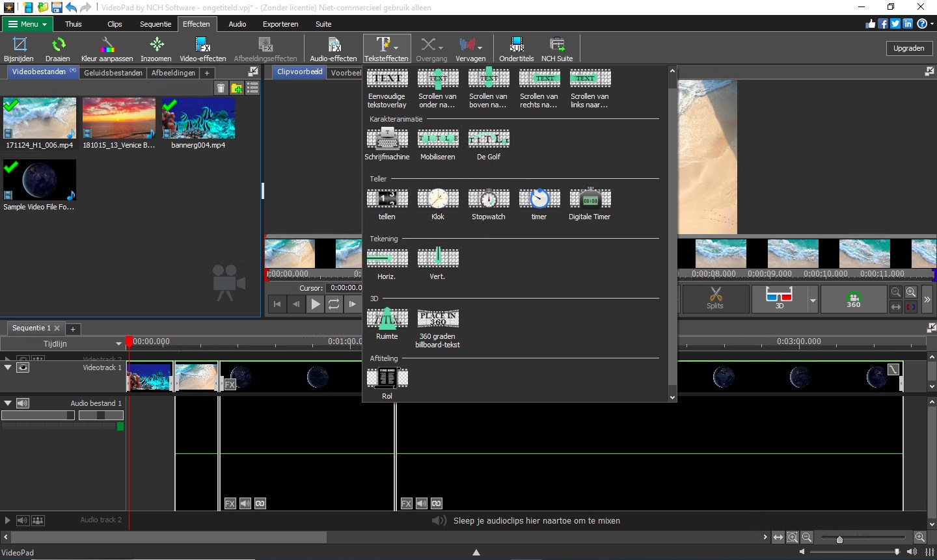Open the Video-effecten panel

pos(202,48)
